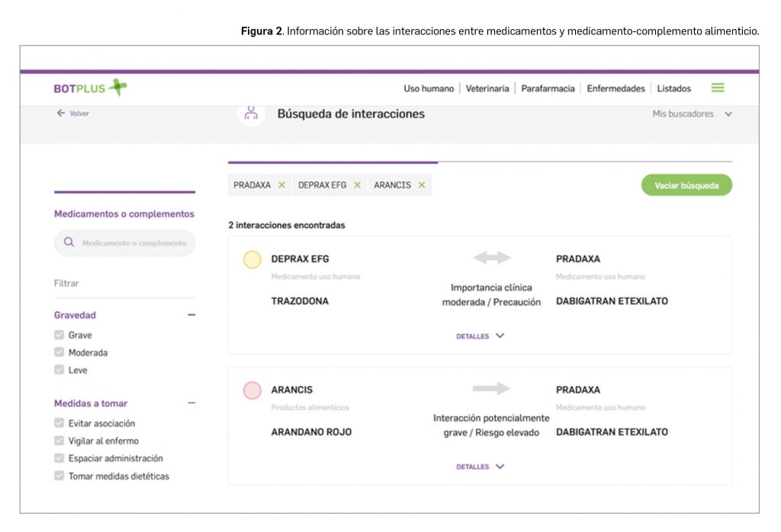Collapse the Gravedad filter section
Screen dimensions: 781x532
(x=191, y=315)
